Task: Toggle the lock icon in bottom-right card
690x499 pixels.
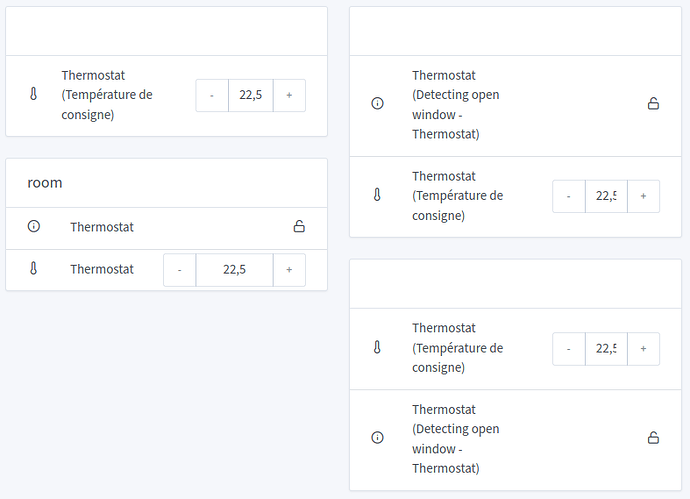Action: [x=653, y=438]
